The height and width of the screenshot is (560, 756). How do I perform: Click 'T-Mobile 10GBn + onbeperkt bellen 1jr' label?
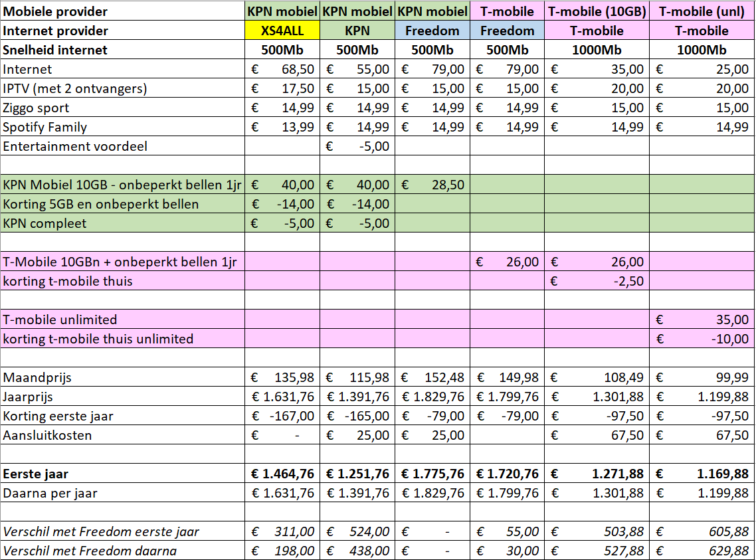click(122, 262)
